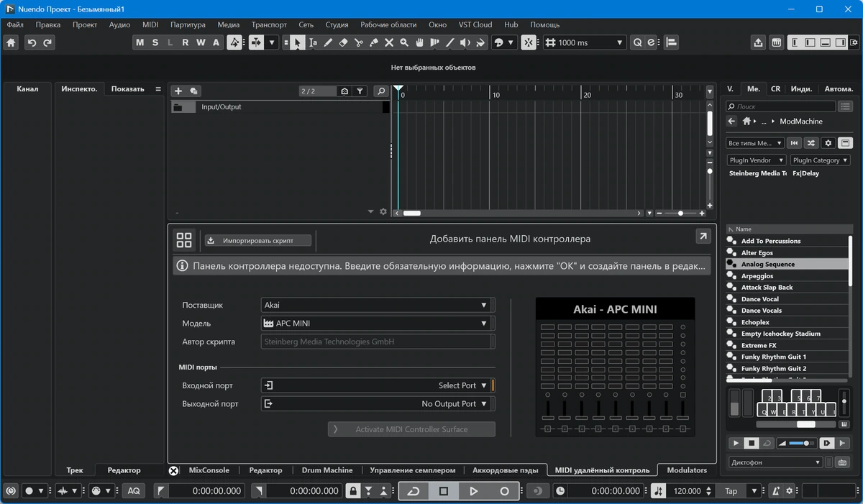This screenshot has width=863, height=504.
Task: Stop playback in the transport bar
Action: coord(444,491)
